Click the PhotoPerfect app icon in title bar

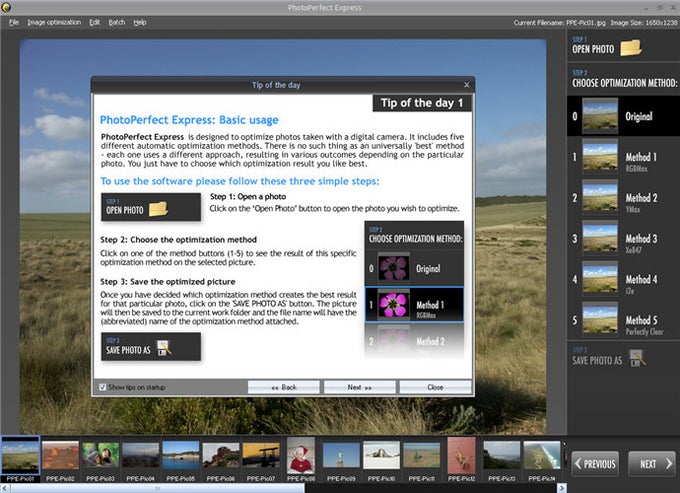[6, 7]
